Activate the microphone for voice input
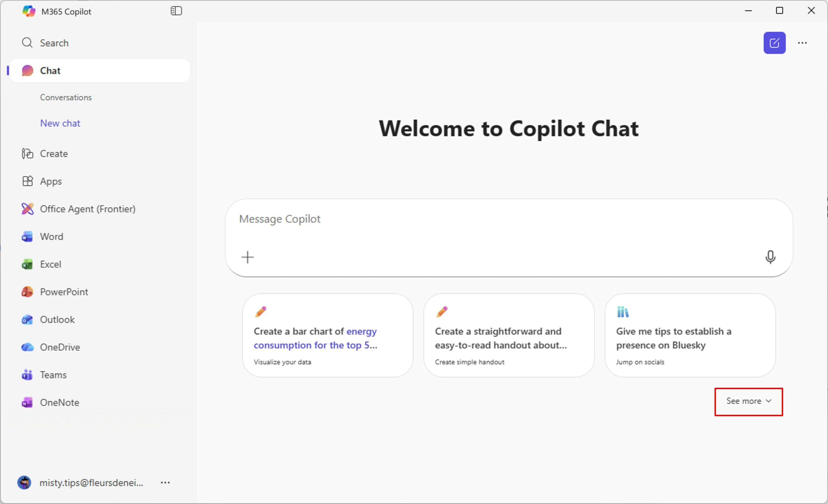This screenshot has width=828, height=504. point(770,257)
